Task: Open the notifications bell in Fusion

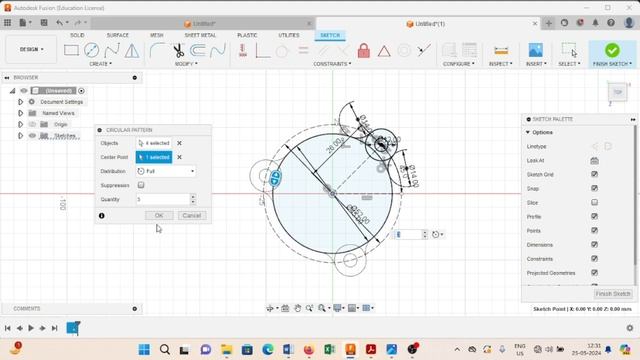Action: (596, 23)
